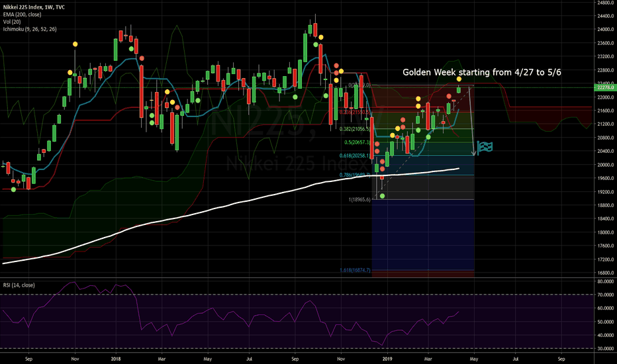The image size is (617, 364).
Task: Click the Vol (20) indicator label
Action: coord(12,22)
